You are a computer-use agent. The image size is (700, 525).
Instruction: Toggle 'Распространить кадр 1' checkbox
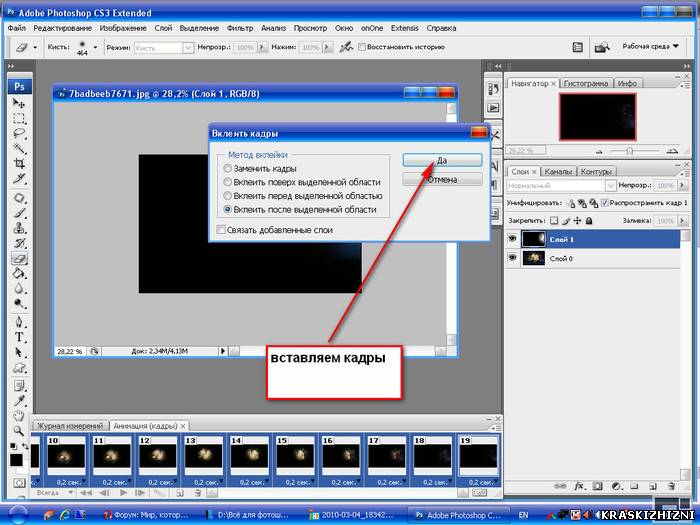[604, 203]
